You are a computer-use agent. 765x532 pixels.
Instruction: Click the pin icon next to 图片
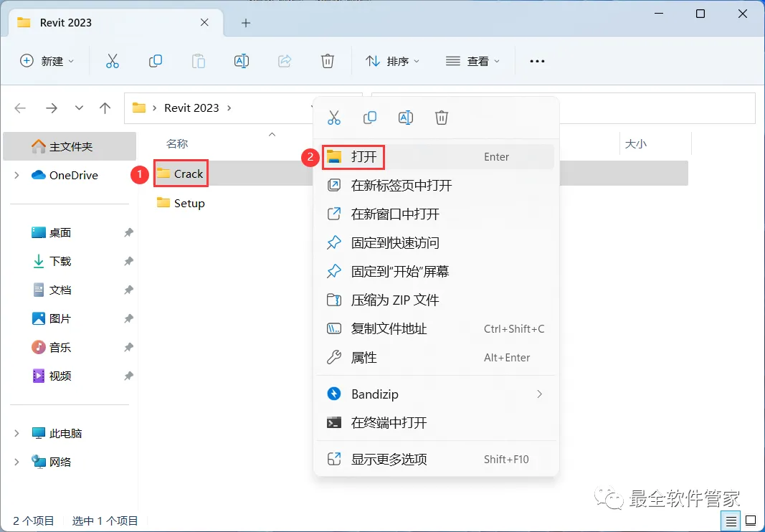pyautogui.click(x=128, y=319)
